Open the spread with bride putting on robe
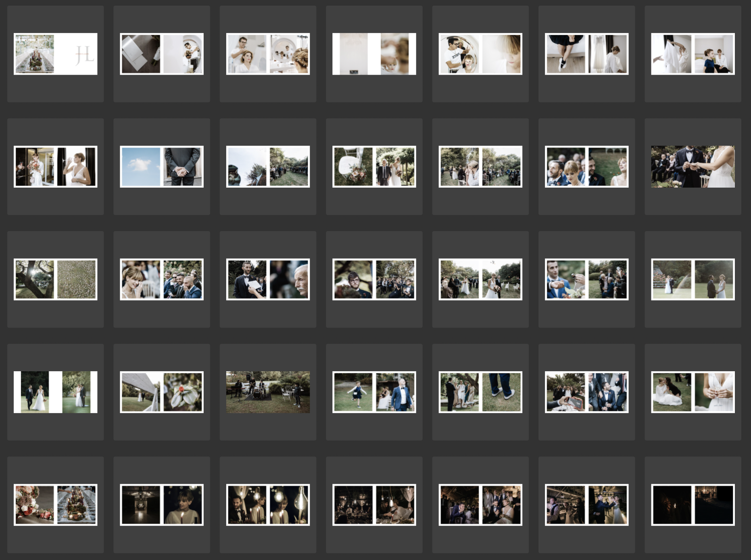The width and height of the screenshot is (751, 560). (693, 54)
